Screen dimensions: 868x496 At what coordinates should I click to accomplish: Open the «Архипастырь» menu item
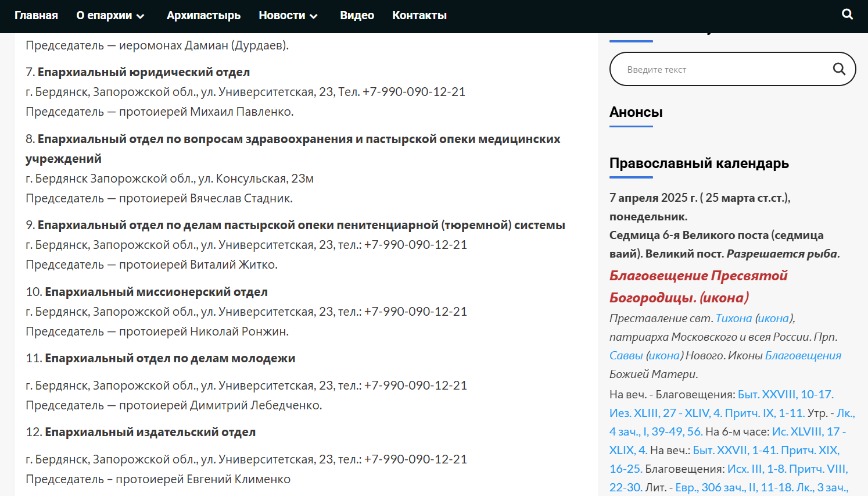pos(203,16)
